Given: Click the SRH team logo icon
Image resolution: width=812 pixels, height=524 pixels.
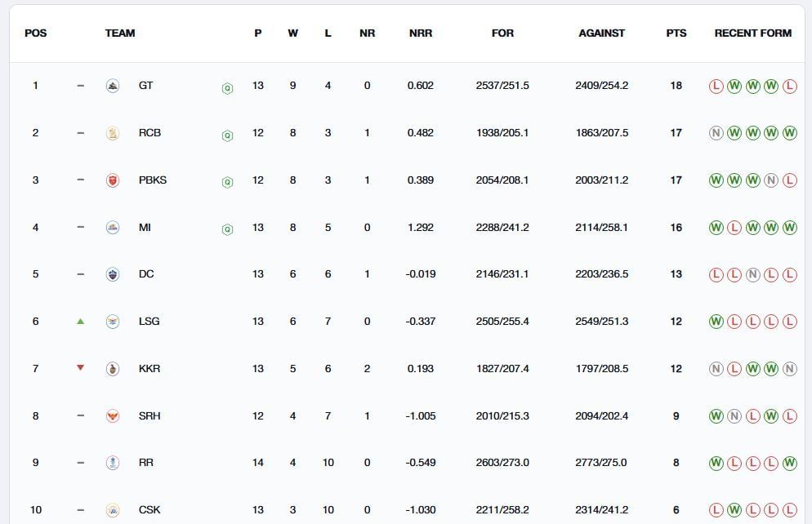Looking at the screenshot, I should point(113,416).
